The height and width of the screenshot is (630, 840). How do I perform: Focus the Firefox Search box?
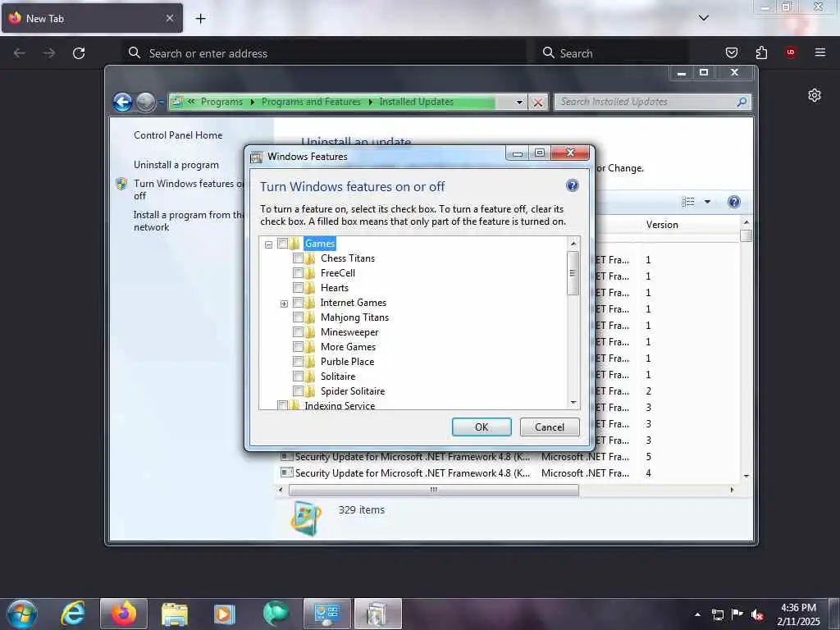point(612,53)
